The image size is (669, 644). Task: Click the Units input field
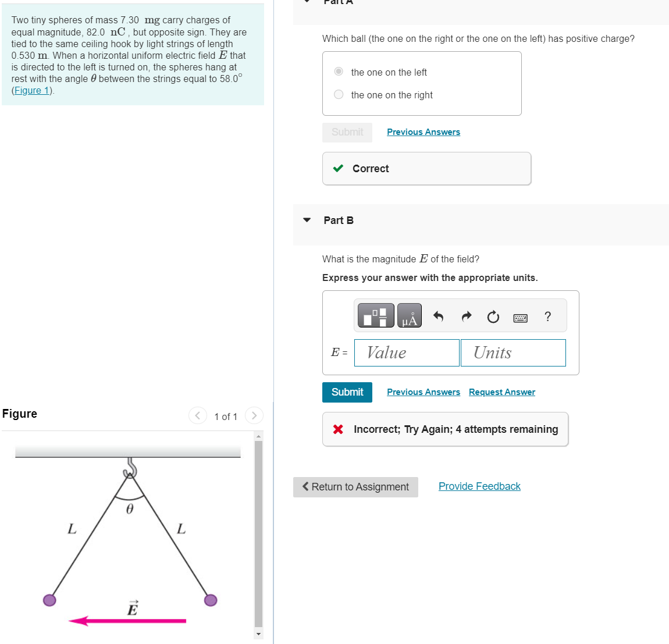click(x=513, y=353)
